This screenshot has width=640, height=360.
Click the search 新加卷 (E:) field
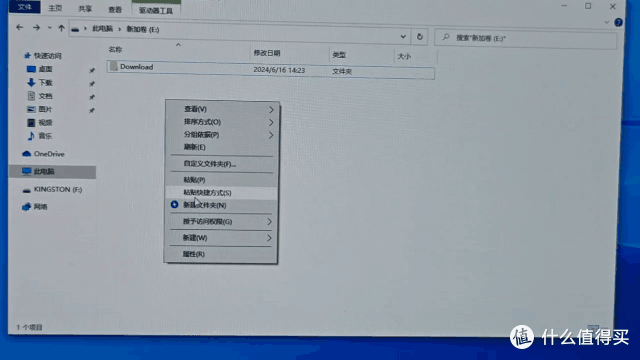526,39
